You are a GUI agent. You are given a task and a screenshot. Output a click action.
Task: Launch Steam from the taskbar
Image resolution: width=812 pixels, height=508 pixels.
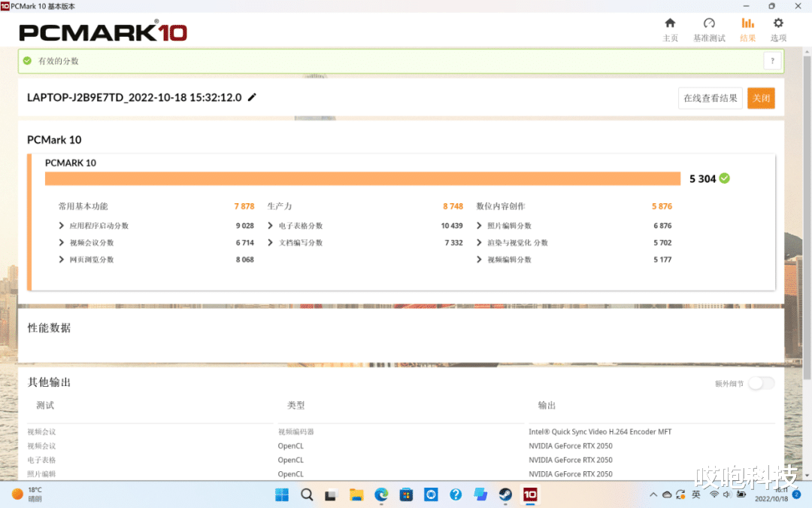point(504,495)
